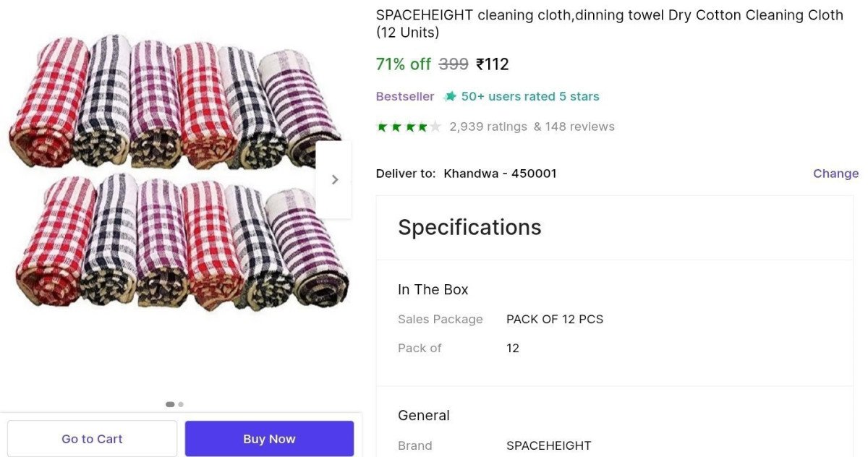868x457 pixels.
Task: Click the grey fifth rating star
Action: coord(435,127)
